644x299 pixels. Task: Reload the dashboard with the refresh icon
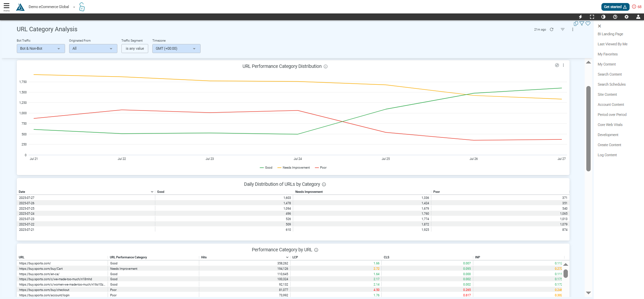pyautogui.click(x=552, y=30)
